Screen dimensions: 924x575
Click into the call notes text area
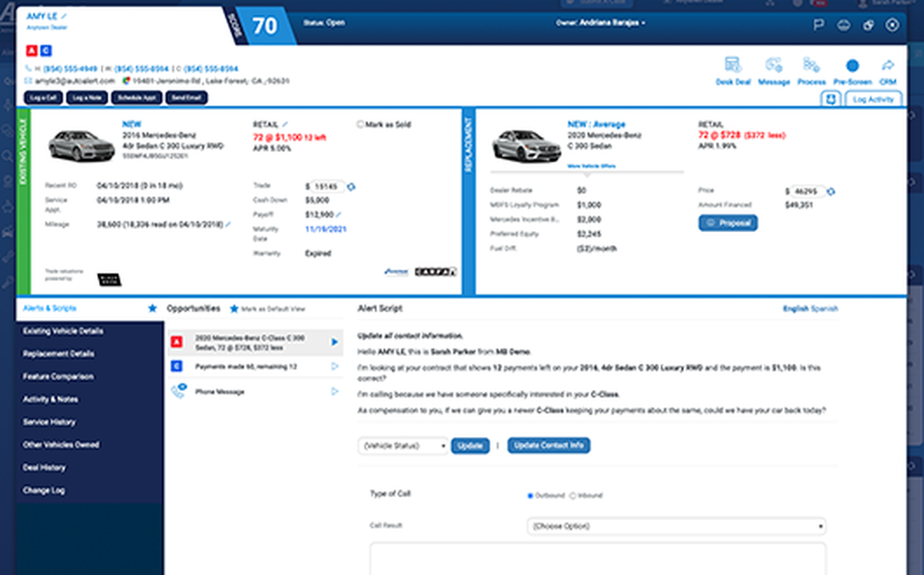point(598,558)
